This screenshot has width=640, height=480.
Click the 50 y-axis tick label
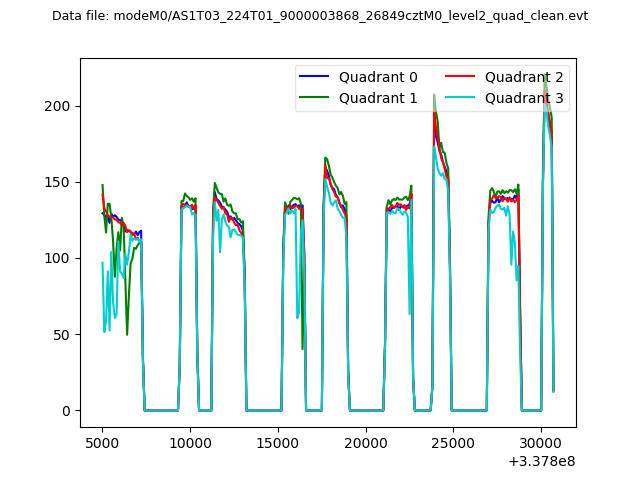(64, 334)
